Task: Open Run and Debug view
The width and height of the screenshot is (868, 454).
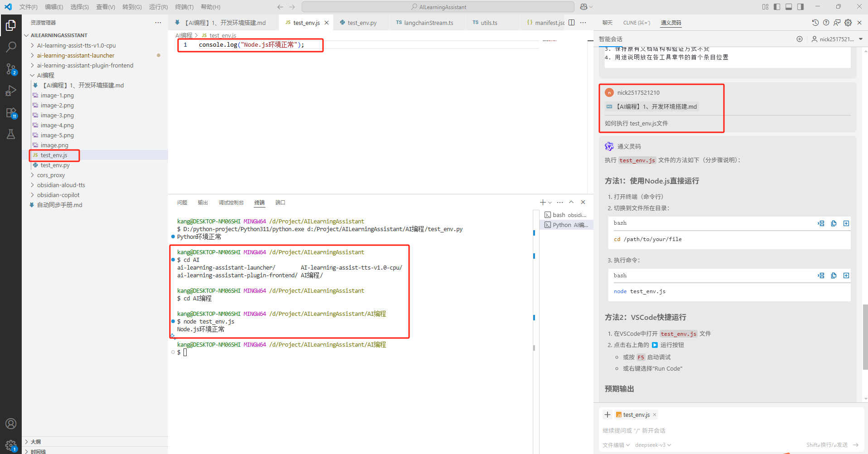Action: click(x=11, y=91)
